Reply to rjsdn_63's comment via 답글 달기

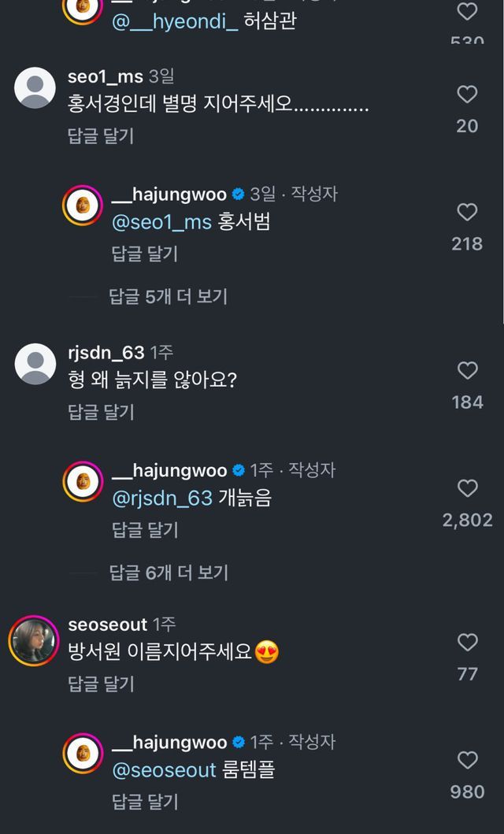[101, 411]
